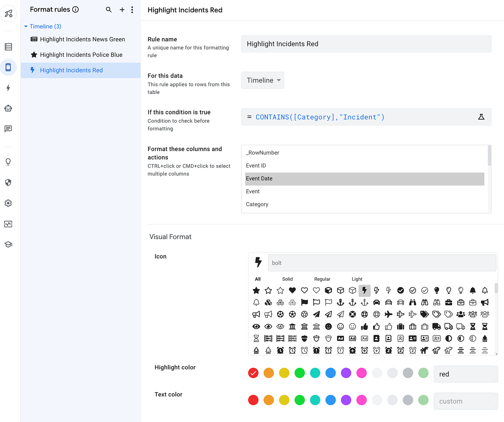
Task: Open the Intelligence lightbulb section
Action: [8, 162]
